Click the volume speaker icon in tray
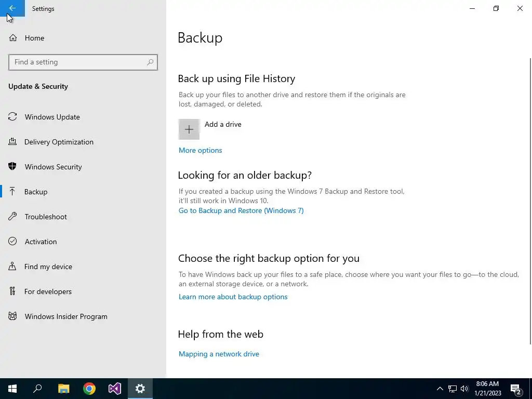This screenshot has width=532, height=399. coord(464,389)
